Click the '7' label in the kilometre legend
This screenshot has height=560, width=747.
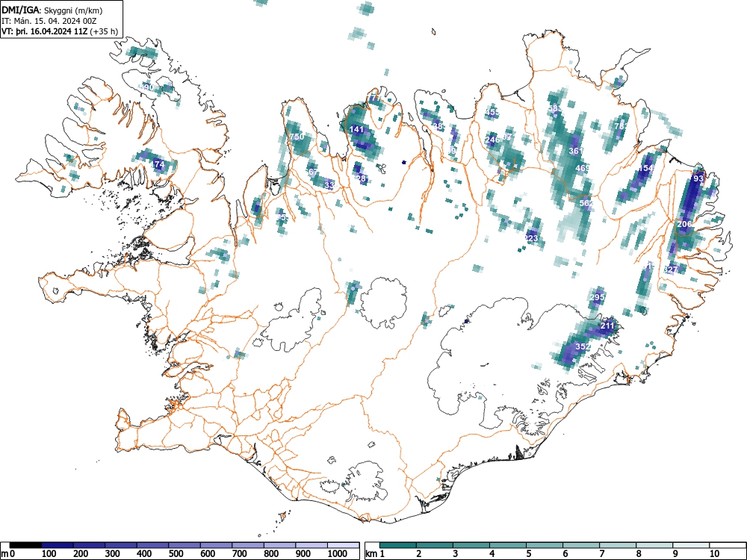click(601, 554)
